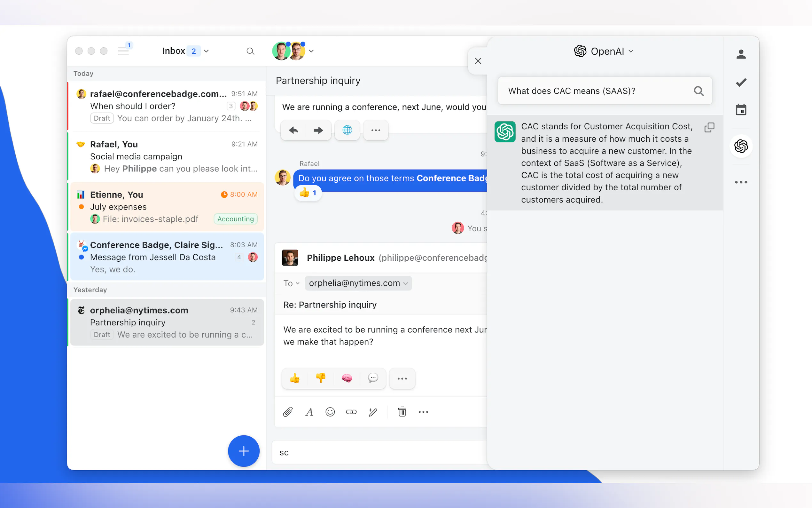Click the attach file paperclip icon
Viewport: 812px width, 508px height.
point(288,412)
